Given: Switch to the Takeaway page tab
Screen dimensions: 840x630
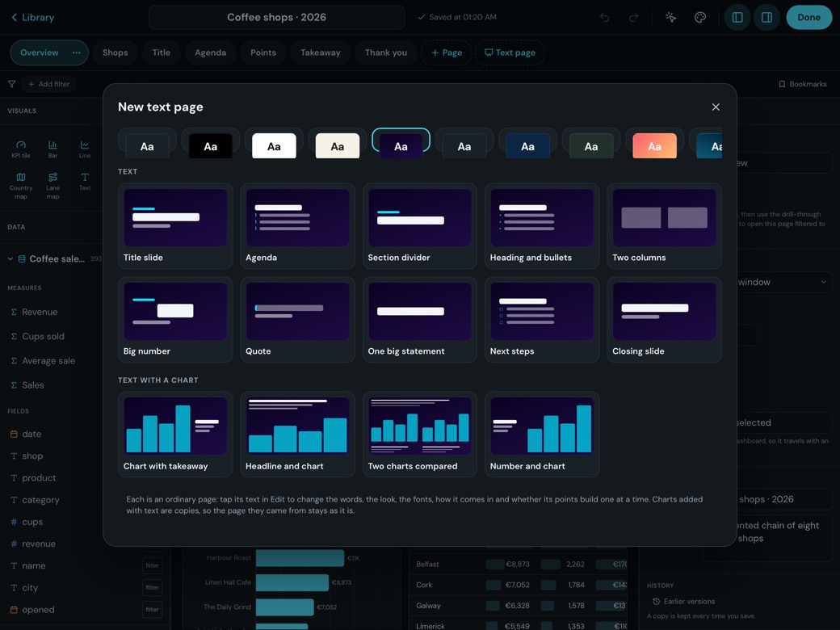Looking at the screenshot, I should pyautogui.click(x=321, y=52).
